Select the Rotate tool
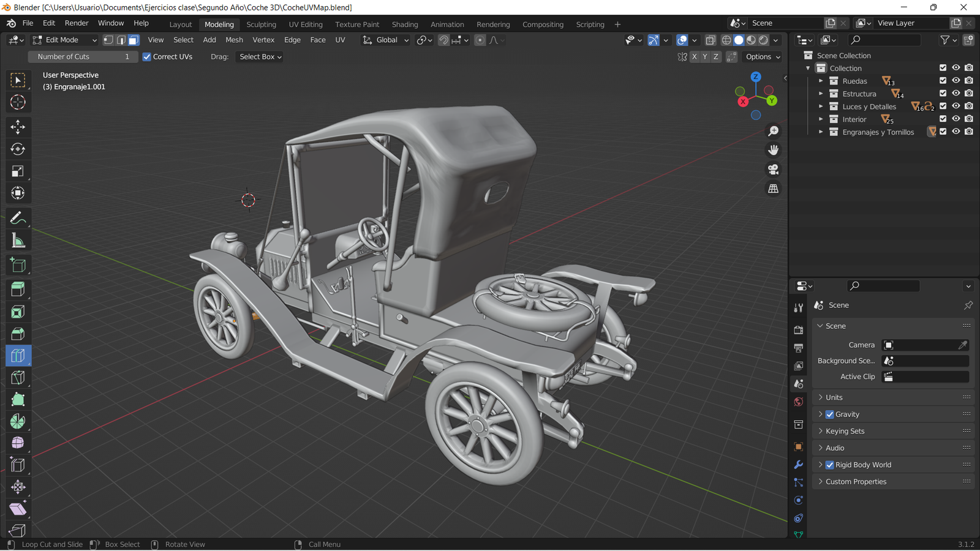980x551 pixels. pyautogui.click(x=18, y=149)
